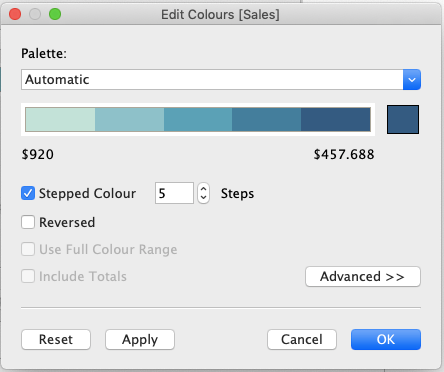
Task: Click the middle teal step of colour ramp
Action: pyautogui.click(x=198, y=119)
